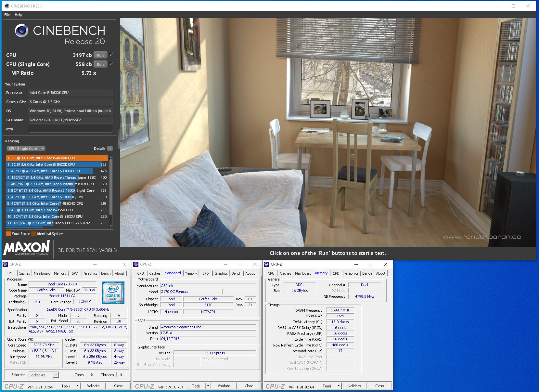The image size is (539, 392).
Task: Click the ranking list scrollbar up arrow
Action: click(111, 157)
